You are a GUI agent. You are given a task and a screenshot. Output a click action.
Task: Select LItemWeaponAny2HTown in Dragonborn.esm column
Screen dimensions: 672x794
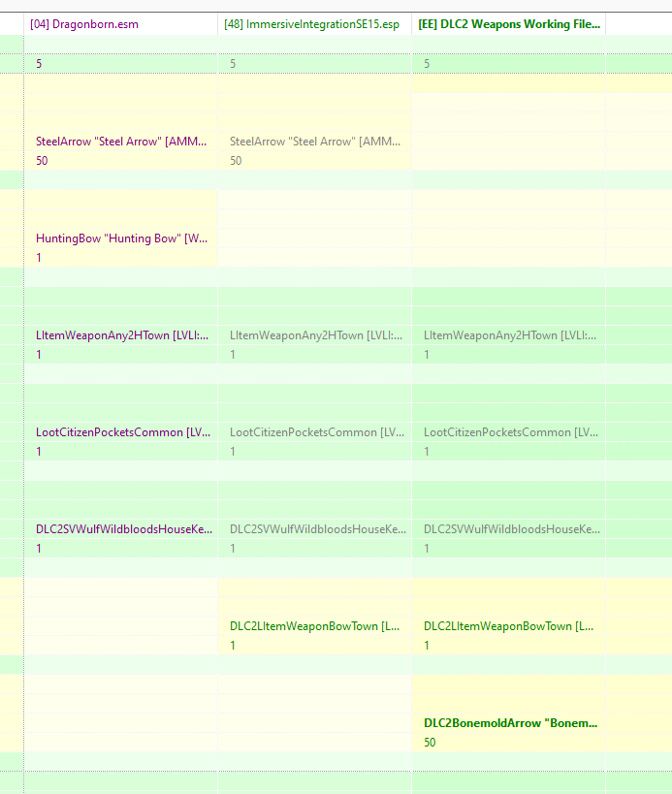[122, 335]
